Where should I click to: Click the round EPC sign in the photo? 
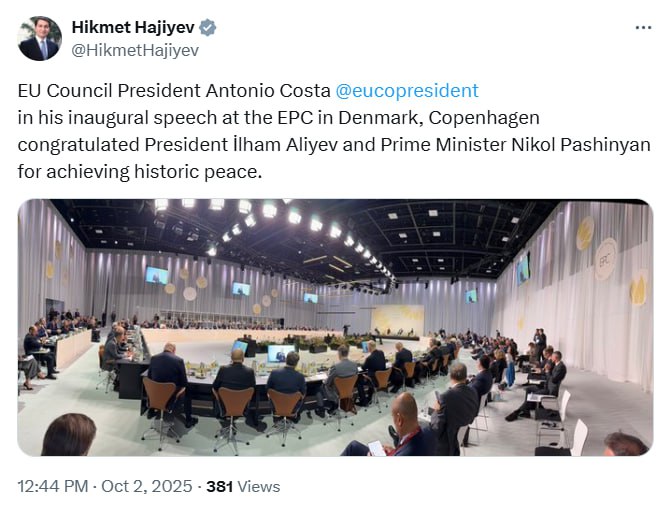[x=606, y=258]
